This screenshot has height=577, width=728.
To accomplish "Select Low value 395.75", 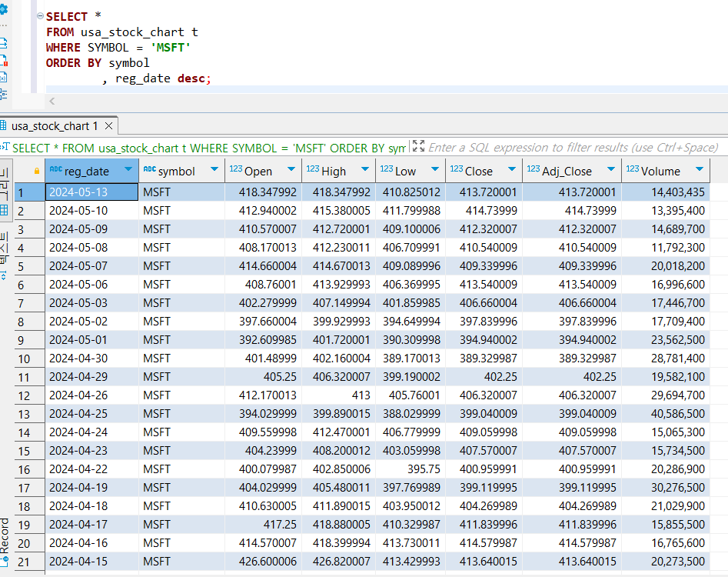I will [411, 469].
